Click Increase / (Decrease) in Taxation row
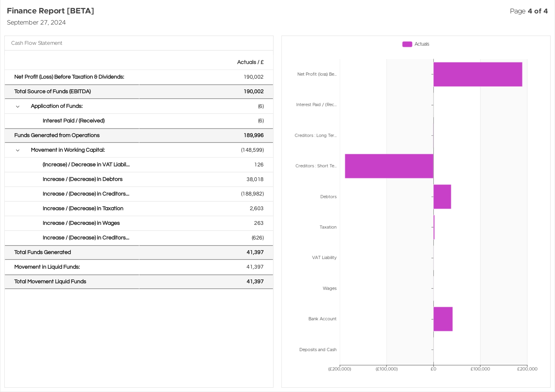The height and width of the screenshot is (392, 555). [x=139, y=209]
